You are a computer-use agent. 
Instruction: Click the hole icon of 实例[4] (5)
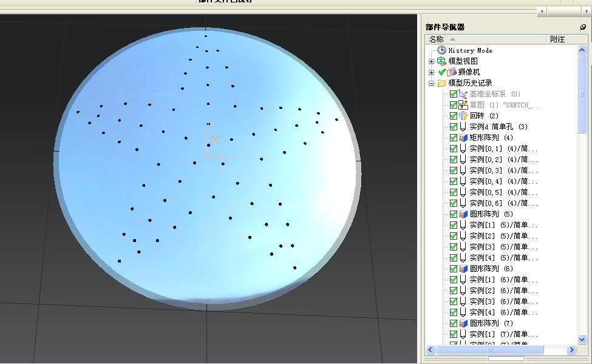[x=463, y=258]
